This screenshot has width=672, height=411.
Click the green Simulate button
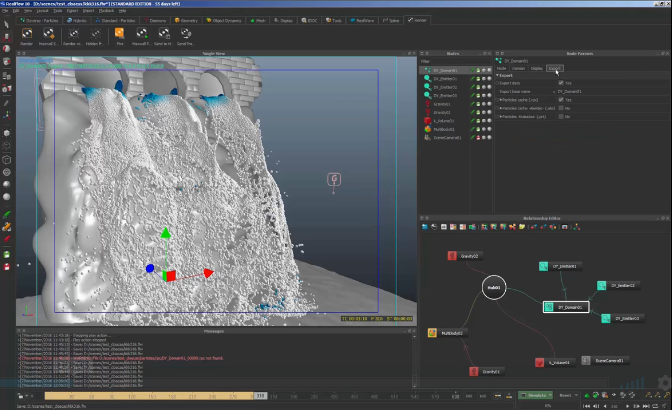[533, 395]
